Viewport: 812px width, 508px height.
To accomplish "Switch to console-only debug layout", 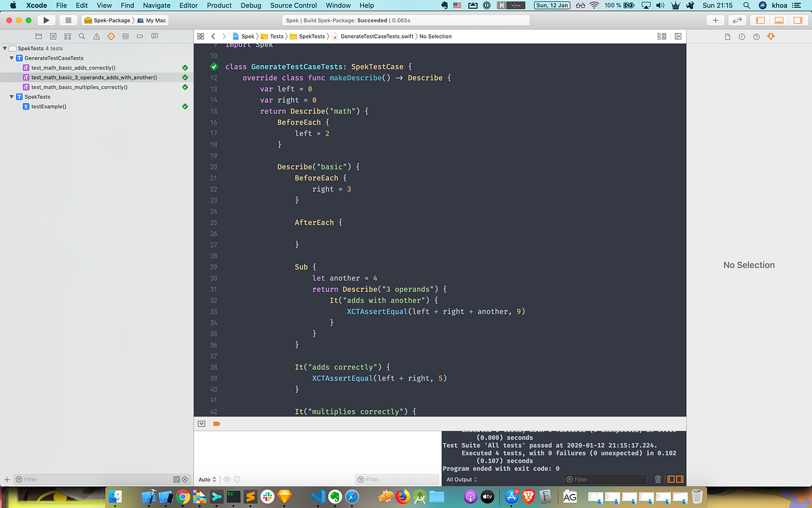I will coord(679,479).
